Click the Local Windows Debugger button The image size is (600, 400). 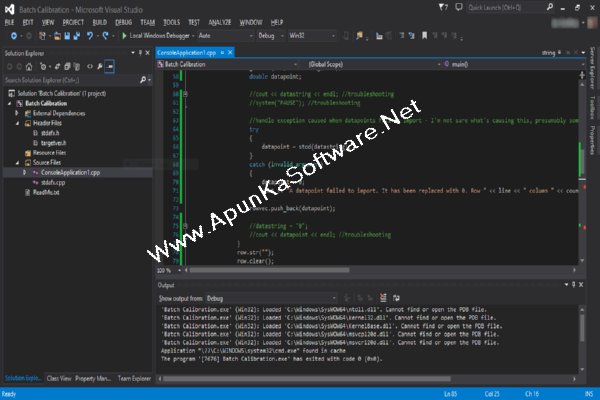click(x=158, y=36)
